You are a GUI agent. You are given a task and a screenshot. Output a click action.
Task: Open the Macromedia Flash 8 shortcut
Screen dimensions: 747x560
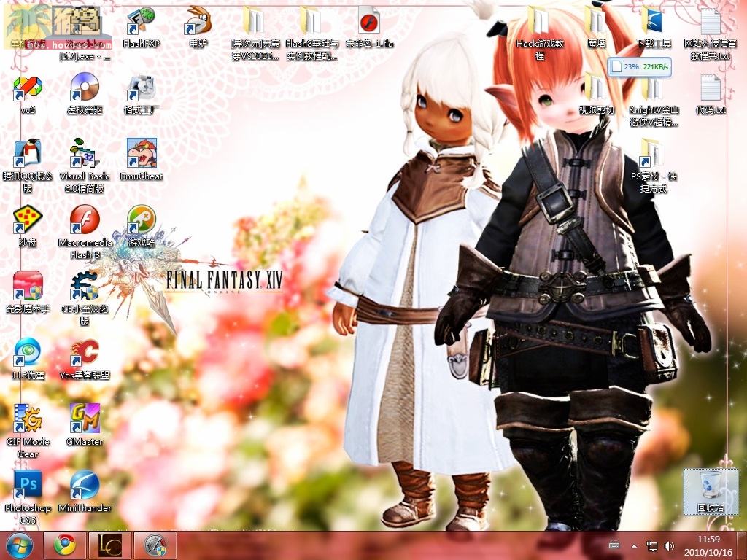coord(85,233)
